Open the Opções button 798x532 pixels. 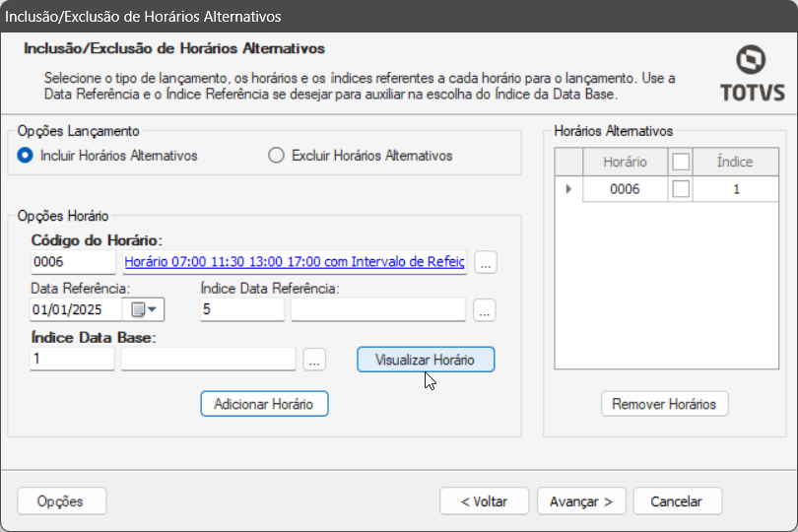(x=62, y=500)
